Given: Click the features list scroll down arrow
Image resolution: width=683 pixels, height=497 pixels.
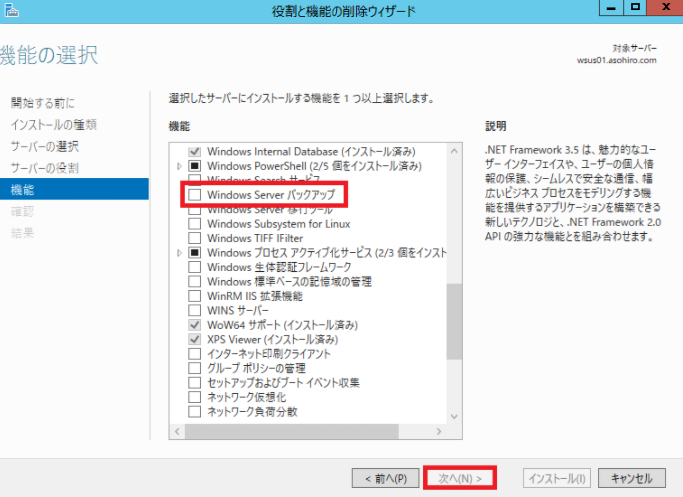Looking at the screenshot, I should [454, 417].
